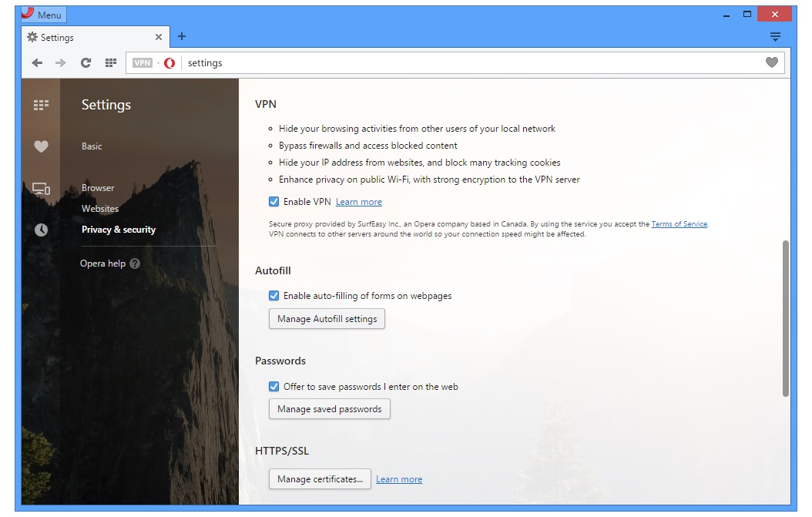The height and width of the screenshot is (517, 812).
Task: Select the Settings tab
Action: tap(95, 37)
